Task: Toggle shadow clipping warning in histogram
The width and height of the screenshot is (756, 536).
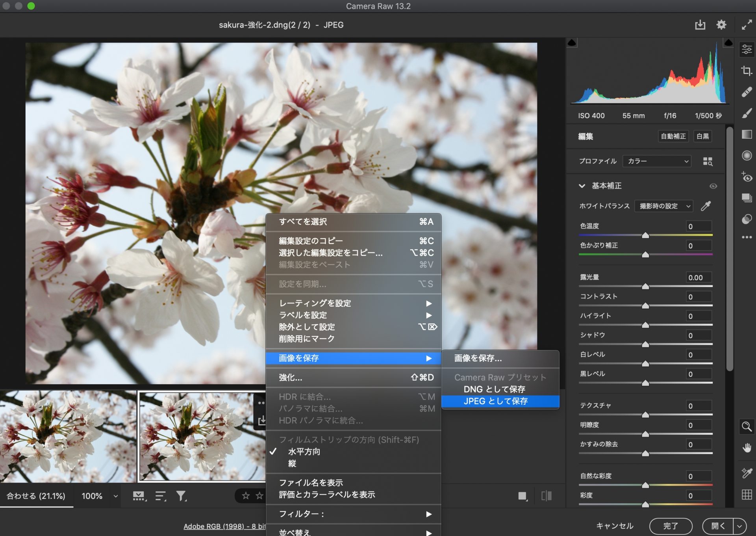Action: pos(572,43)
